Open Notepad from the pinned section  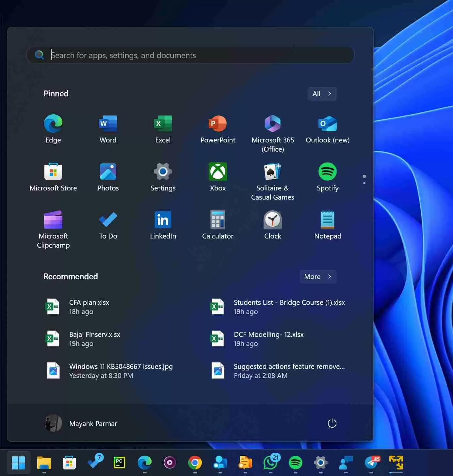328,224
